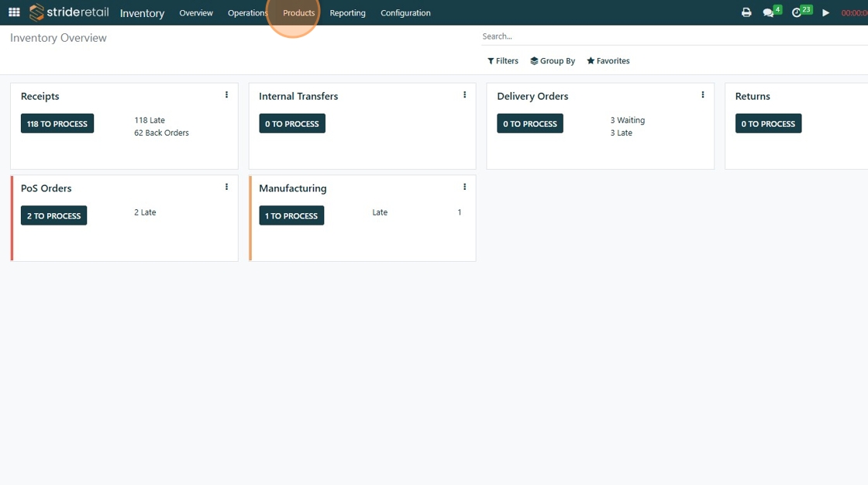Click the strideretail logo
The width and height of the screenshot is (868, 485).
69,12
